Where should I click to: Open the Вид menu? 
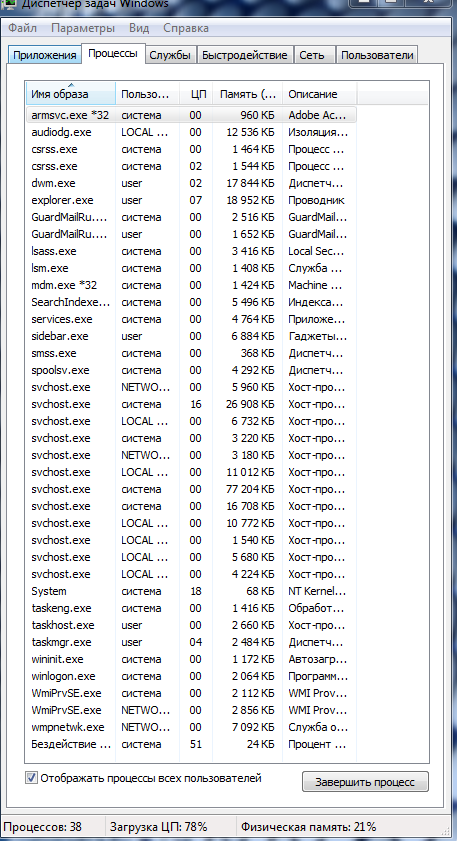coord(139,28)
